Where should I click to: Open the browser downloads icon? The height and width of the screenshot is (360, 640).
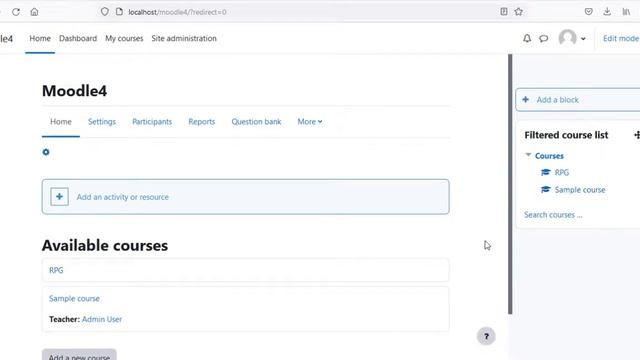pyautogui.click(x=607, y=12)
